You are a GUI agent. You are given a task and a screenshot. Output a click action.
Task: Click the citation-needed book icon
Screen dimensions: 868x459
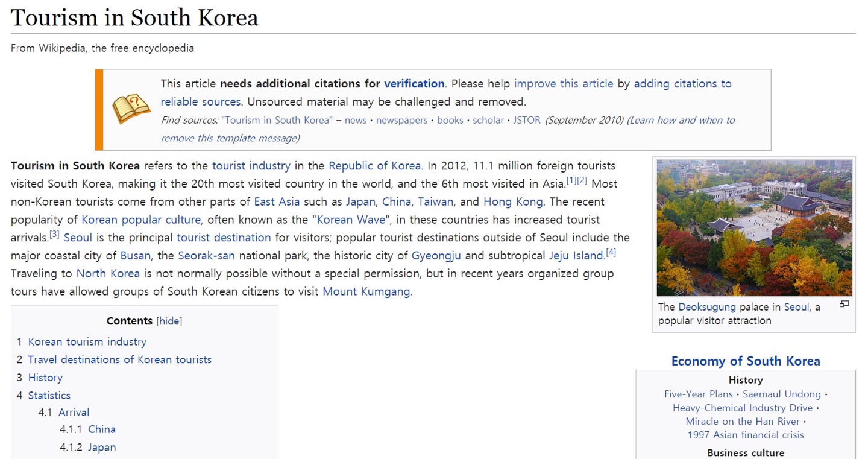tap(131, 109)
